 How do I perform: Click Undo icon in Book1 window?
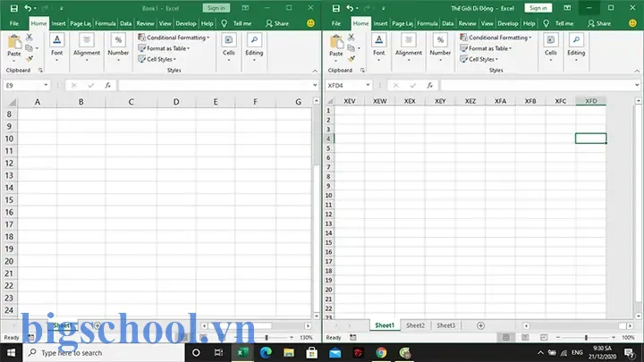click(28, 8)
